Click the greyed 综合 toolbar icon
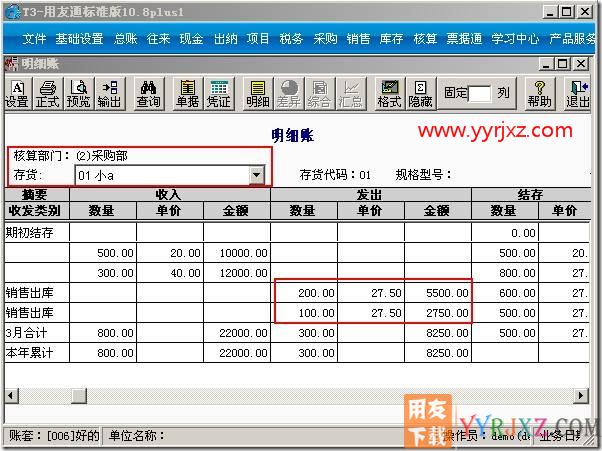 [x=320, y=94]
